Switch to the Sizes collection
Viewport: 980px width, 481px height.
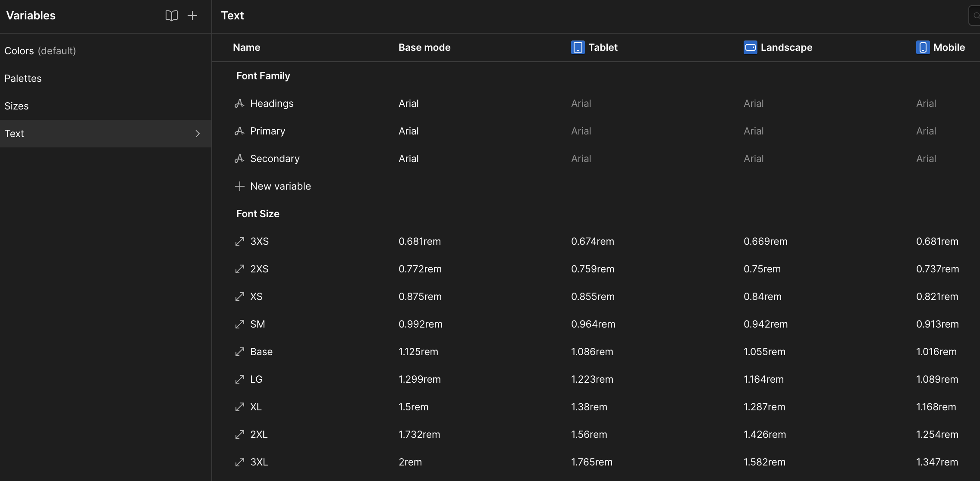point(16,106)
